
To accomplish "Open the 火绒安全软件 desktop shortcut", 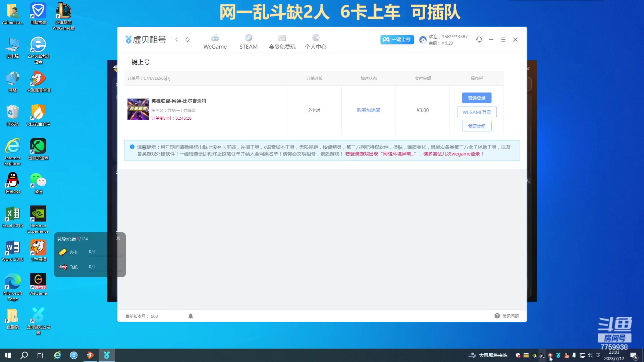I will pyautogui.click(x=38, y=115).
